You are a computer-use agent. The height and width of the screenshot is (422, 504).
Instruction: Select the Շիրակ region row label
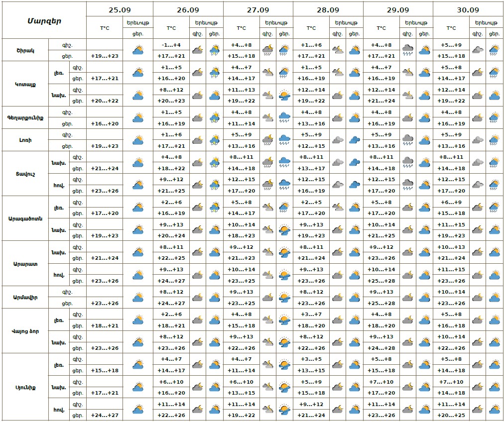25,50
